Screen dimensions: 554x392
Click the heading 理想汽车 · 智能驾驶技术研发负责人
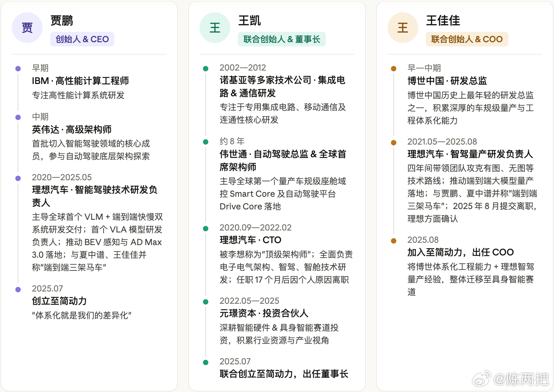(95, 196)
